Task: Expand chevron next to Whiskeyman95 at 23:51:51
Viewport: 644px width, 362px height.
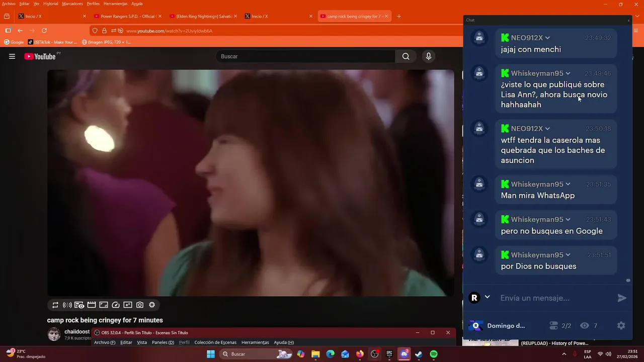Action: point(568,255)
